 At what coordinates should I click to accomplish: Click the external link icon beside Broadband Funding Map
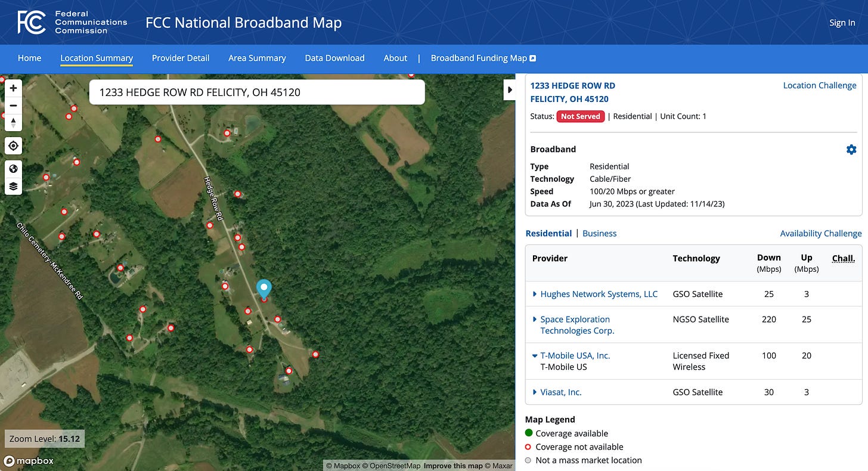(x=533, y=58)
